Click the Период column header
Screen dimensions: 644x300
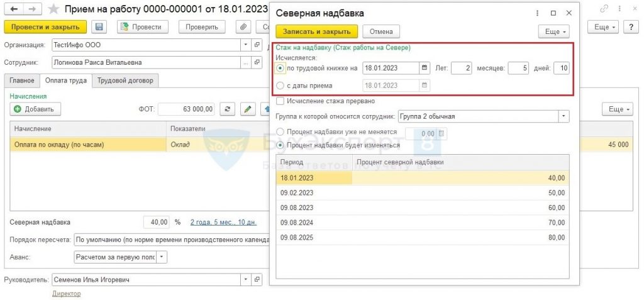314,162
